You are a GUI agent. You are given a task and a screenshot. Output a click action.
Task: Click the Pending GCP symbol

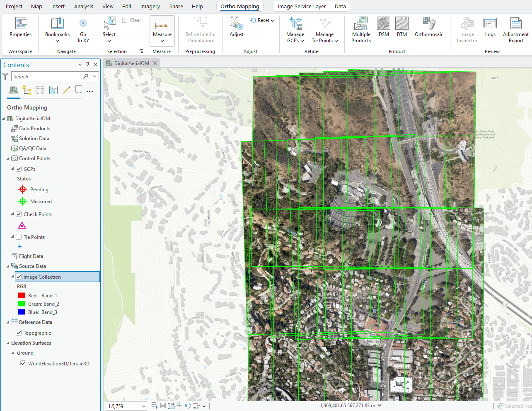pyautogui.click(x=22, y=189)
